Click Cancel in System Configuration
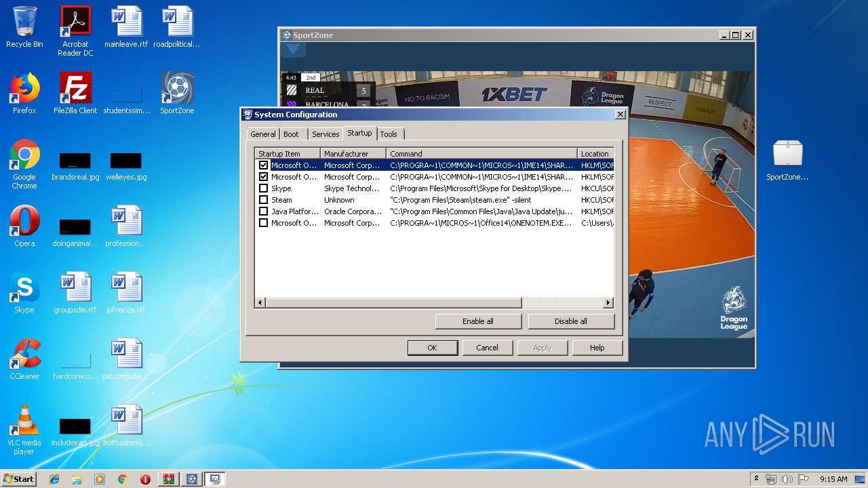 [x=487, y=348]
